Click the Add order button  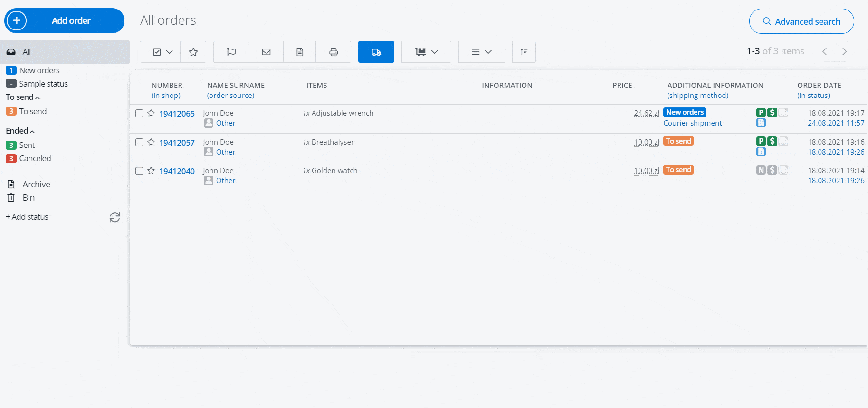pyautogui.click(x=64, y=20)
